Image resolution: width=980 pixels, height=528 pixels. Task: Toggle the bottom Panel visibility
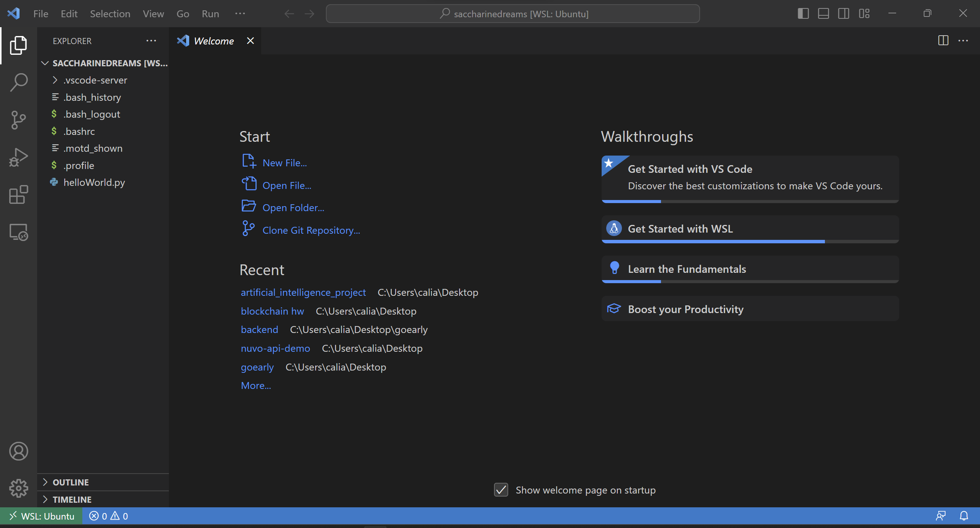coord(823,13)
